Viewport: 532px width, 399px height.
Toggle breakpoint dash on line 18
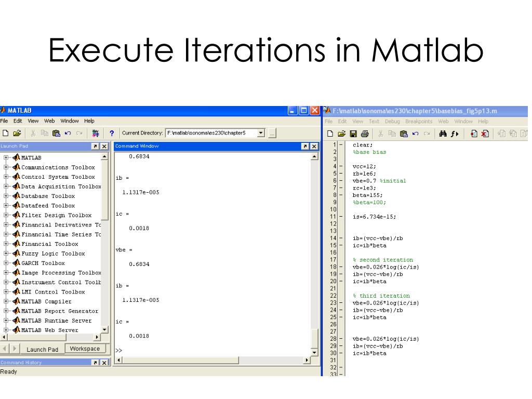coord(341,267)
